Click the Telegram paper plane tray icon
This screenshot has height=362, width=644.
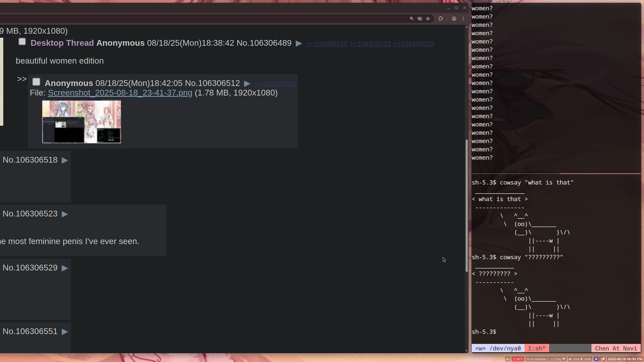point(602,359)
